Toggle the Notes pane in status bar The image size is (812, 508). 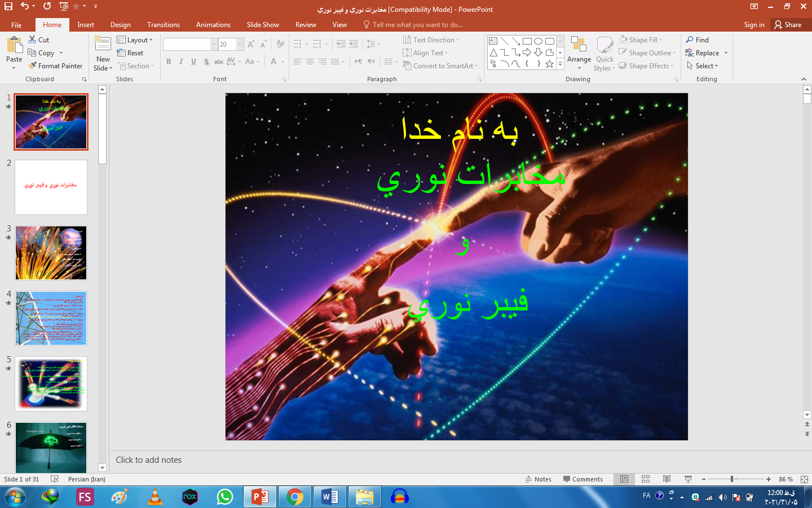pos(538,479)
